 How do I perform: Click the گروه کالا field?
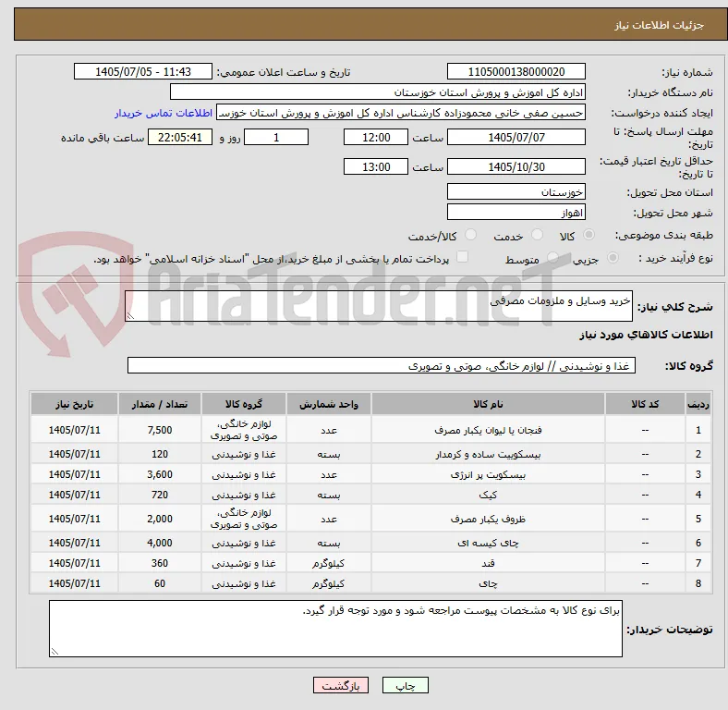(x=382, y=365)
